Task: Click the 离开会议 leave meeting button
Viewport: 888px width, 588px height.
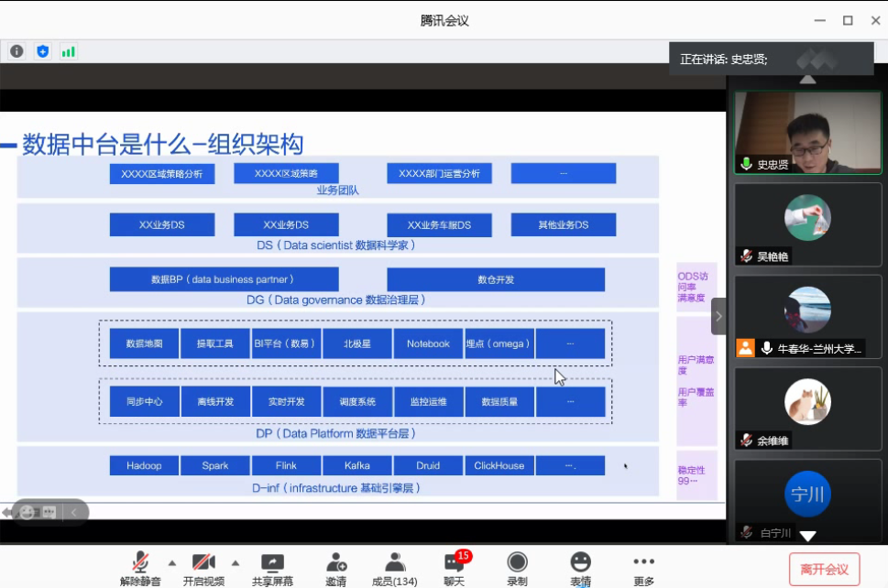Action: [824, 569]
